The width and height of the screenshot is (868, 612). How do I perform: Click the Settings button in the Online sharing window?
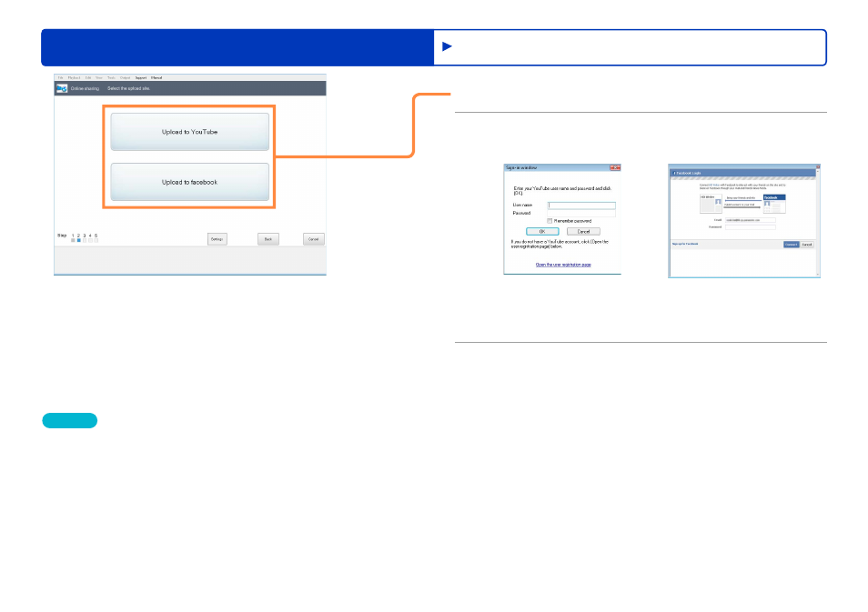tap(217, 239)
